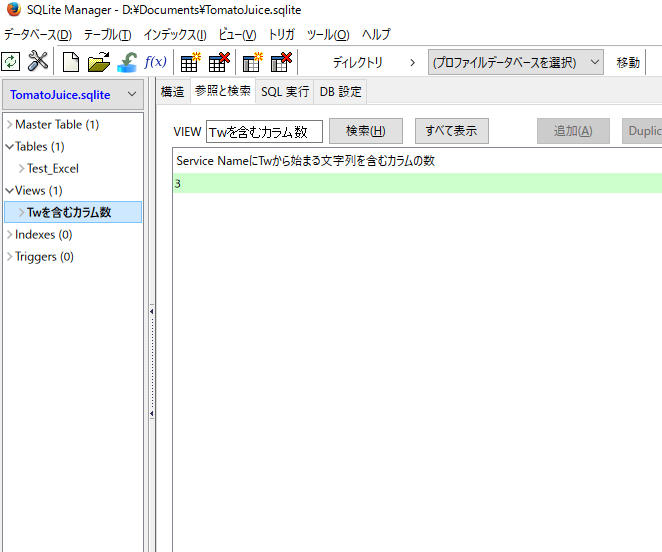Click the f(x) functions icon

coord(156,62)
